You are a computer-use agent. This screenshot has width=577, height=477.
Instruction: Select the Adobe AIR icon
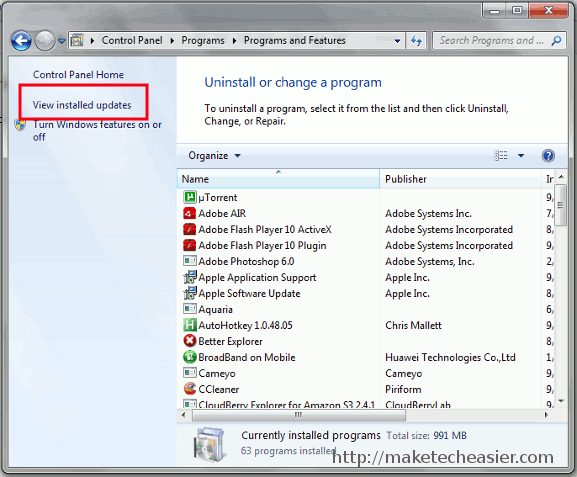coord(190,213)
